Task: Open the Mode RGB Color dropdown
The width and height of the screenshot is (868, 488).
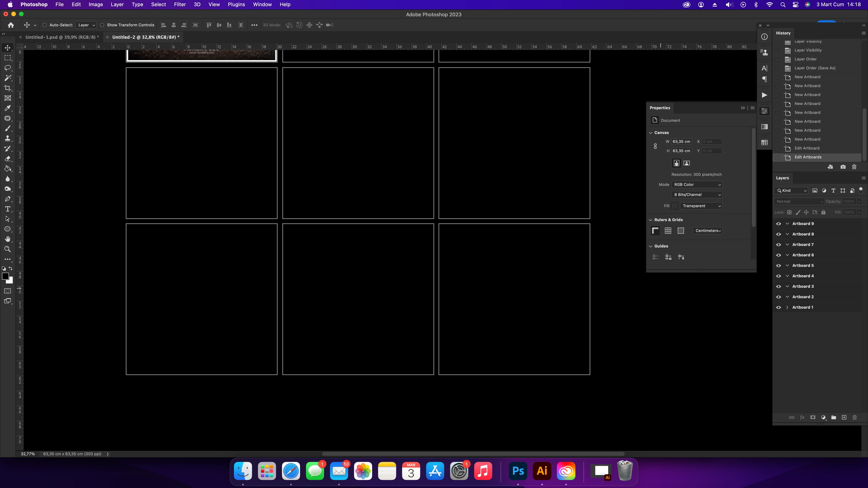Action: pyautogui.click(x=697, y=185)
